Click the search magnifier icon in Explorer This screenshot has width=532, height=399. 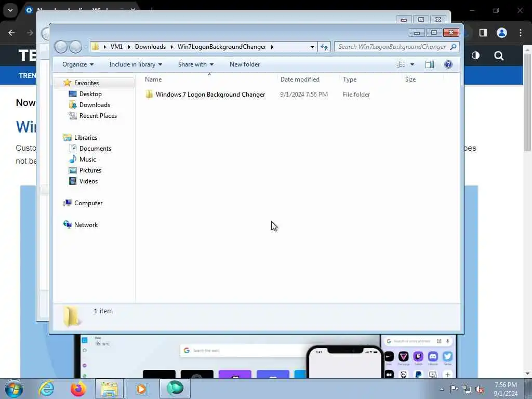453,47
